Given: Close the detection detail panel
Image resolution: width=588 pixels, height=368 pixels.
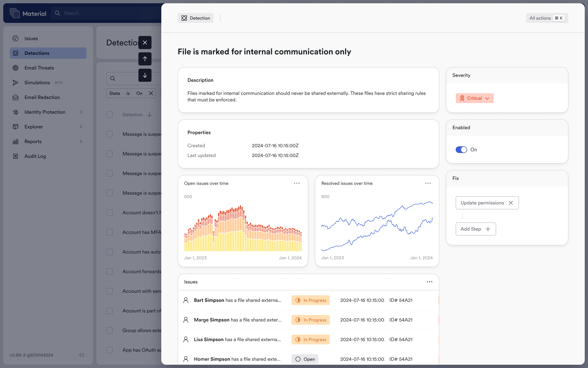Looking at the screenshot, I should pyautogui.click(x=145, y=43).
